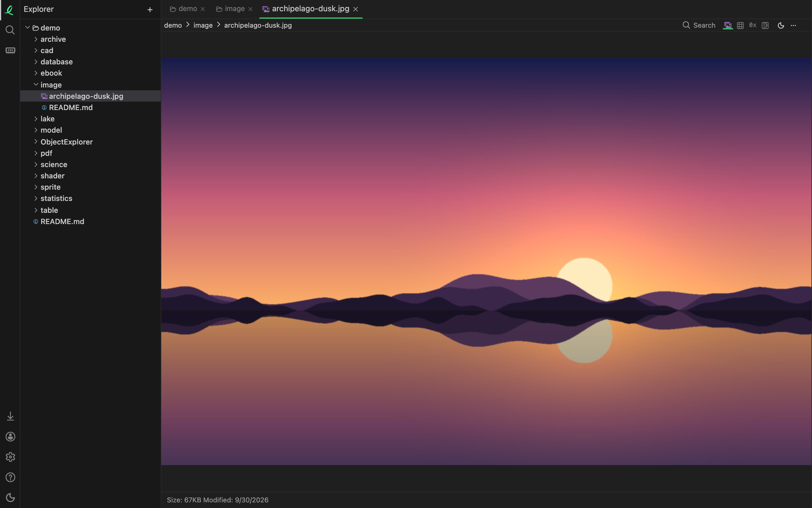Expand the ObjectExplorer folder
The width and height of the screenshot is (812, 508).
pos(36,141)
